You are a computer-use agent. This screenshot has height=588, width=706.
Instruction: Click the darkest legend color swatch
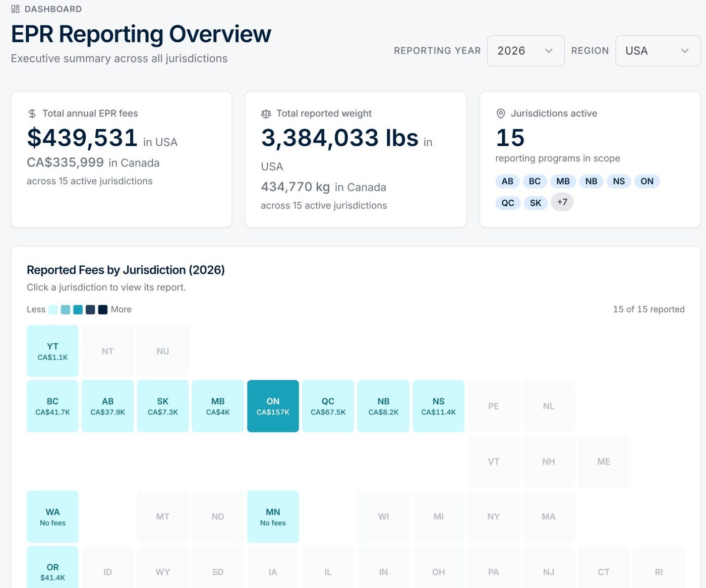tap(103, 310)
